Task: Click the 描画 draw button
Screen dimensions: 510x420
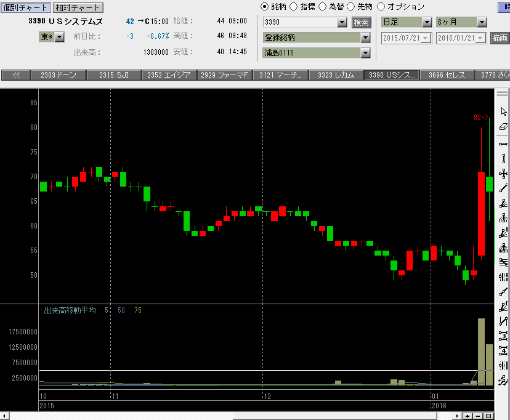Action: pyautogui.click(x=500, y=38)
